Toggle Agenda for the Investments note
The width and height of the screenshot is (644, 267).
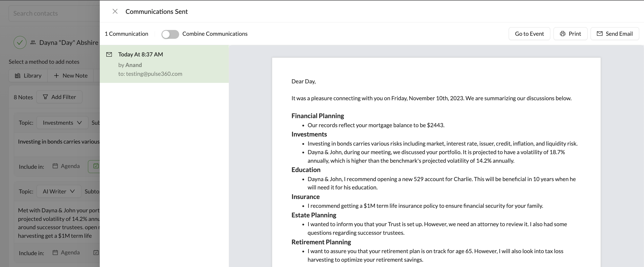pos(66,166)
